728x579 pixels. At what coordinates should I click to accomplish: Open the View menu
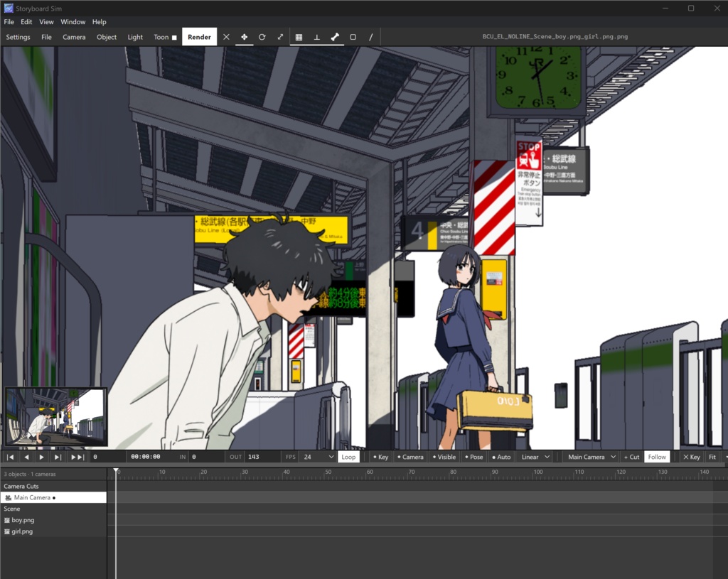tap(46, 22)
